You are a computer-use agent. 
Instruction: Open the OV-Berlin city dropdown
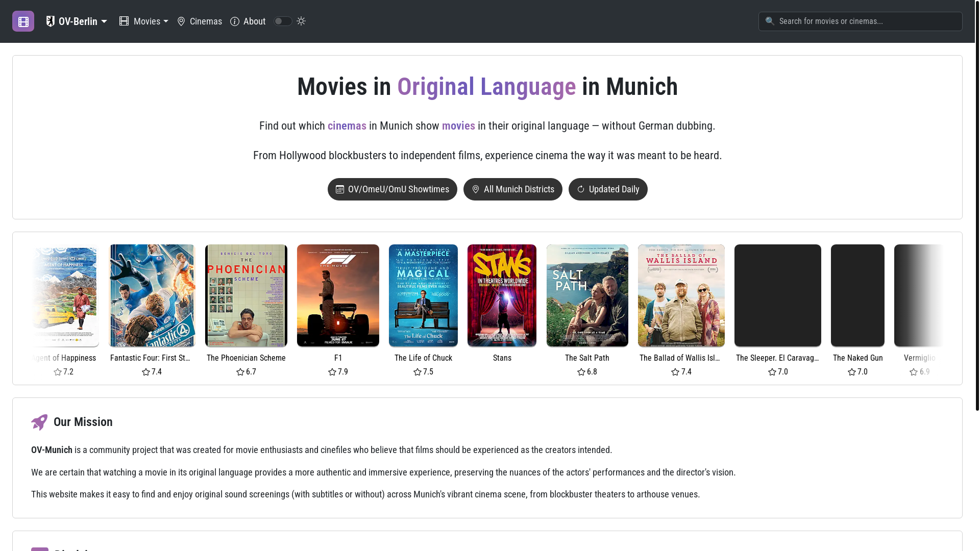(77, 21)
